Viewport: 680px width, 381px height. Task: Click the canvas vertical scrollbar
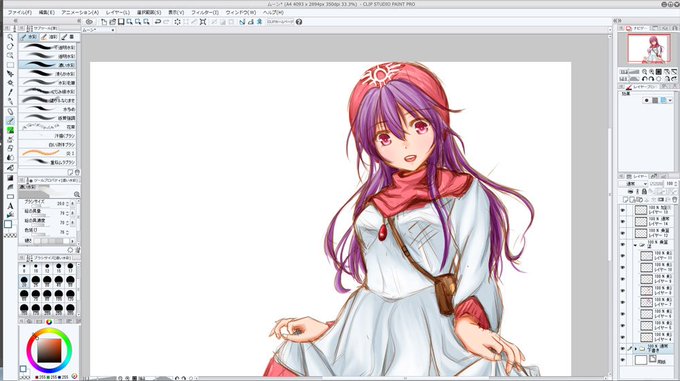click(610, 195)
